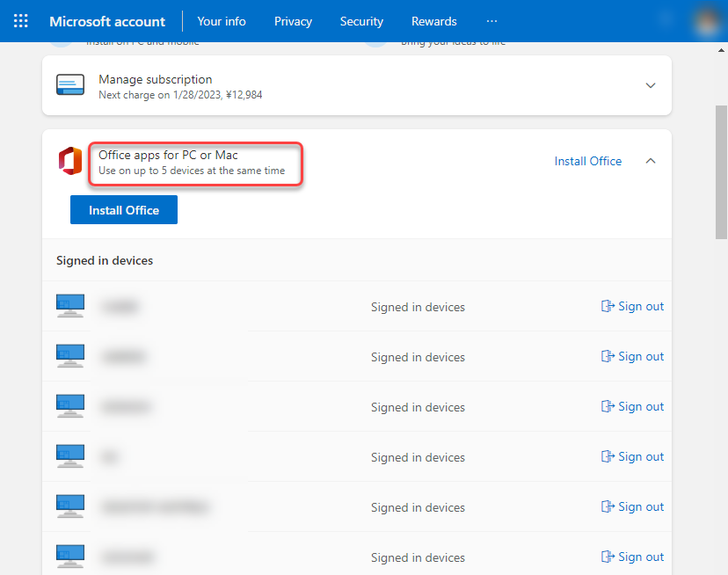Go to Microsoft account home link
The width and height of the screenshot is (728, 575).
[x=107, y=21]
